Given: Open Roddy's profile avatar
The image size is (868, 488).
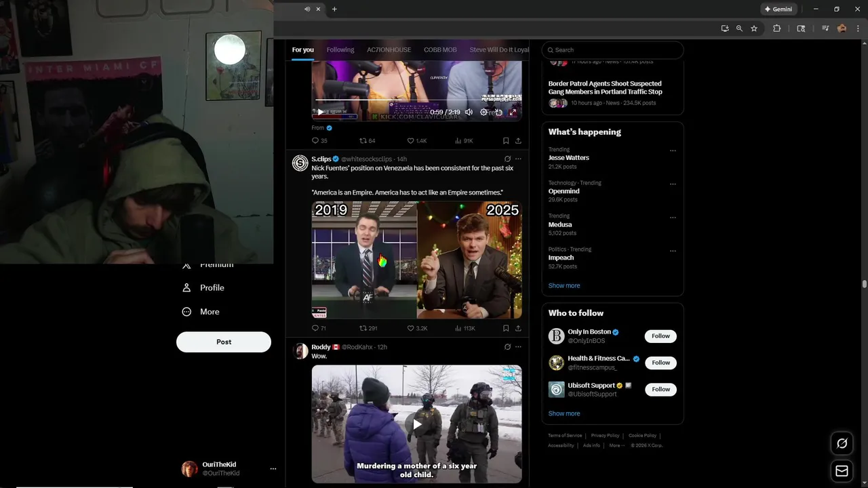Looking at the screenshot, I should [300, 350].
